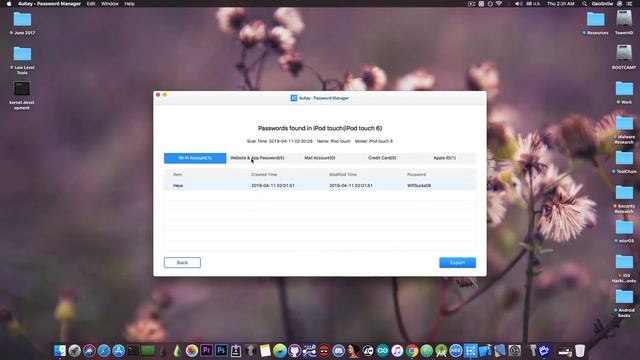Screen dimensions: 640x360
Task: Open the yellow Notes icon in dock
Action: coord(265,350)
